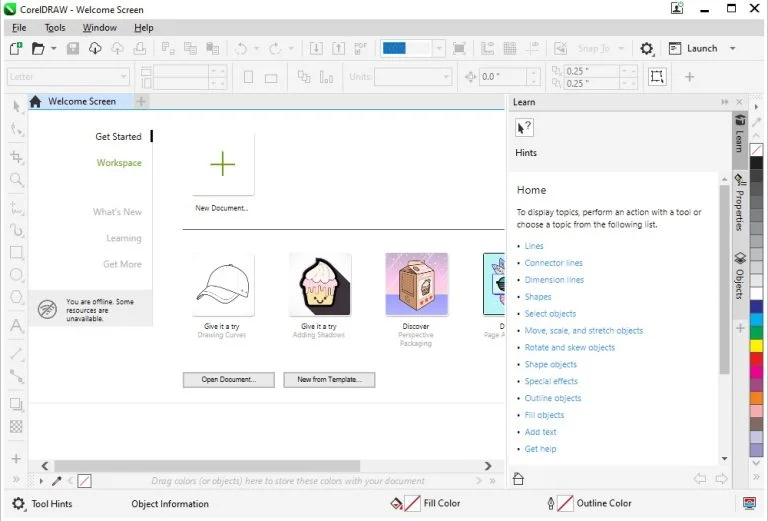This screenshot has height=521, width=768.
Task: Open the Tools menu
Action: [x=55, y=28]
